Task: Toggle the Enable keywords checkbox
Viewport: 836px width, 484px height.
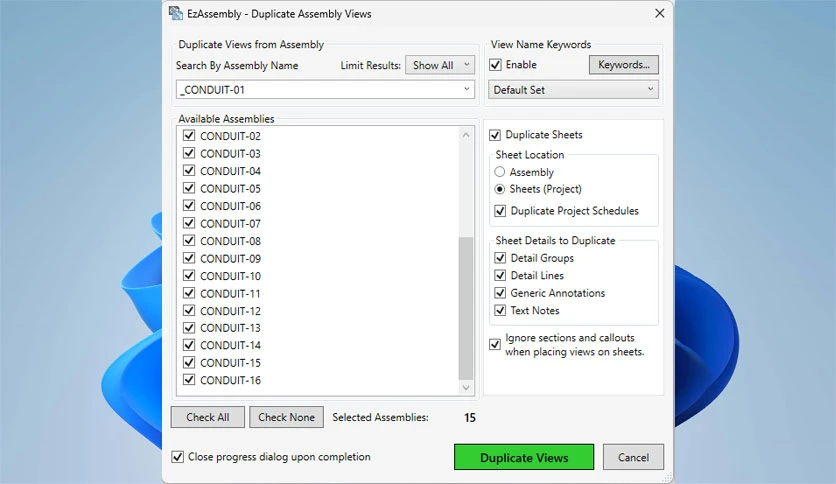Action: click(x=495, y=64)
